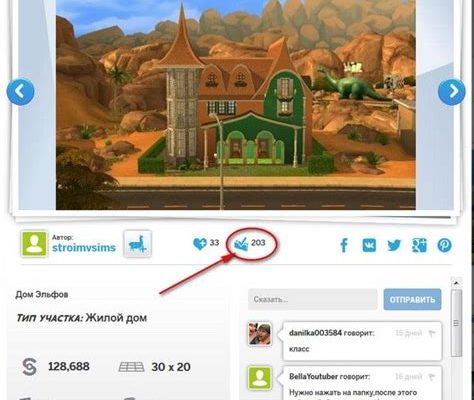Click BellaYoutuber's green avatar
The image size is (474, 400).
[260, 378]
